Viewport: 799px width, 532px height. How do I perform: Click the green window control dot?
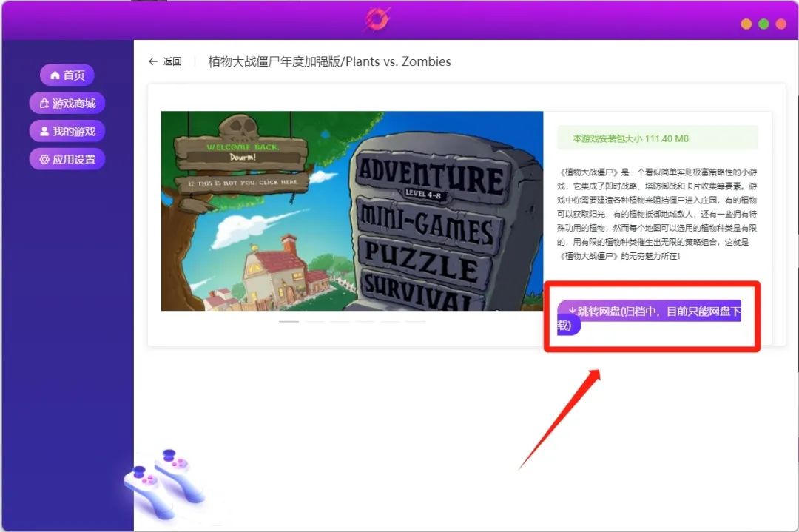coord(763,24)
